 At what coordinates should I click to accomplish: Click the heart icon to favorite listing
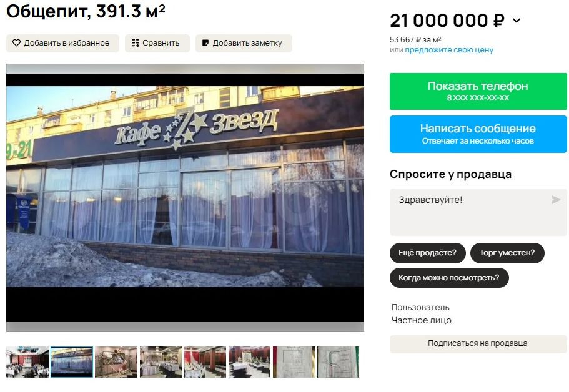coord(16,43)
